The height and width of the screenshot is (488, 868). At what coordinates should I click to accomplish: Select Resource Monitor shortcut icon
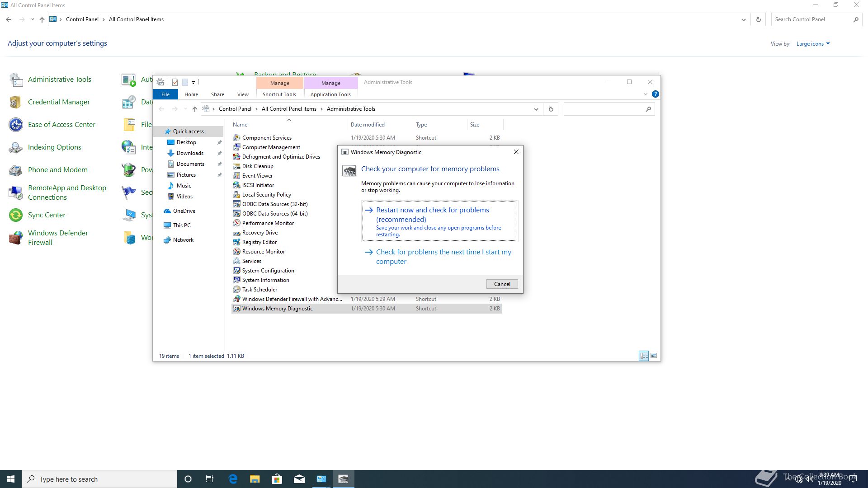coord(236,251)
